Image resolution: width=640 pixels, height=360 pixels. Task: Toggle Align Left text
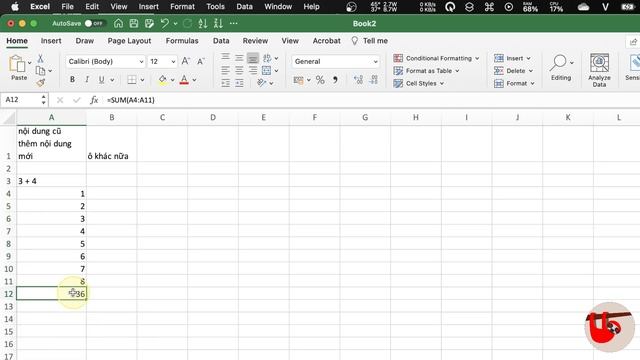click(225, 71)
